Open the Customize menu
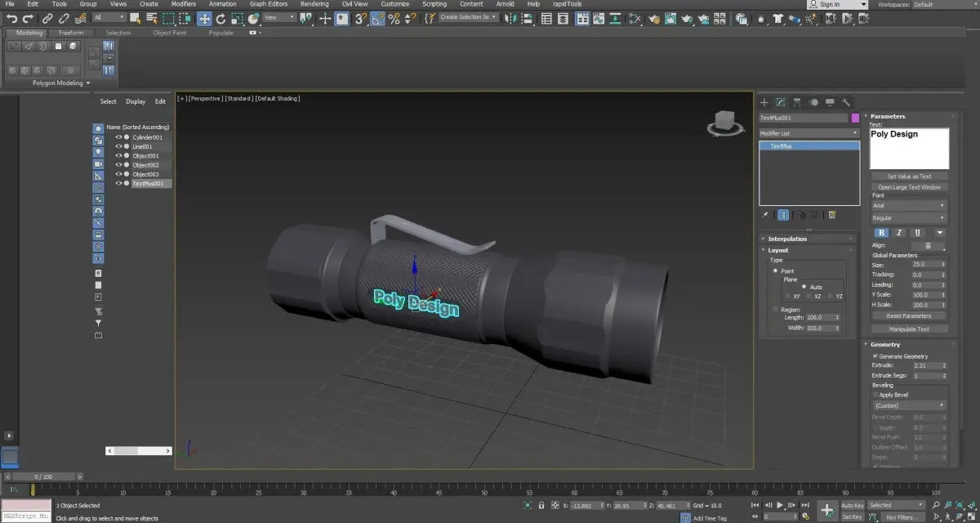This screenshot has height=523, width=980. pyautogui.click(x=394, y=4)
